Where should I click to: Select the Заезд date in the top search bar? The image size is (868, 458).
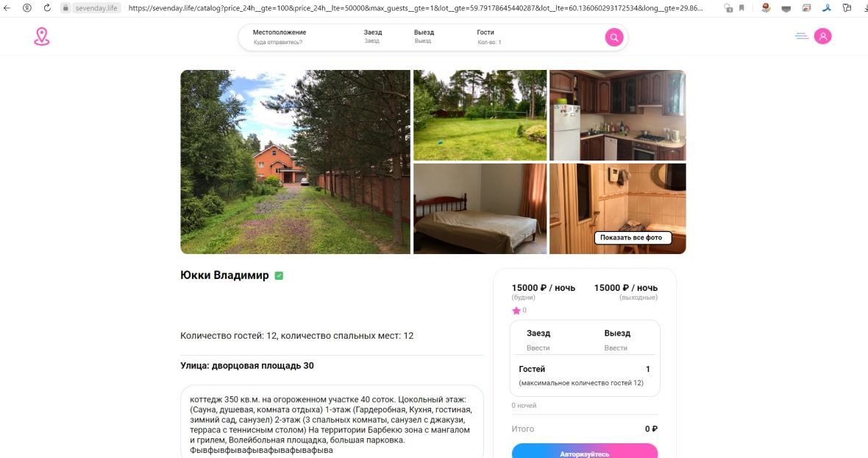click(372, 37)
